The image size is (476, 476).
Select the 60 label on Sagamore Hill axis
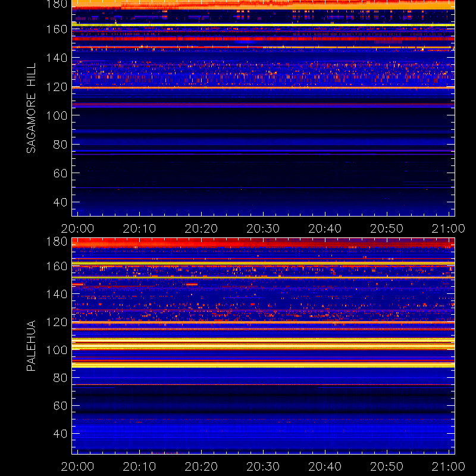[60, 173]
